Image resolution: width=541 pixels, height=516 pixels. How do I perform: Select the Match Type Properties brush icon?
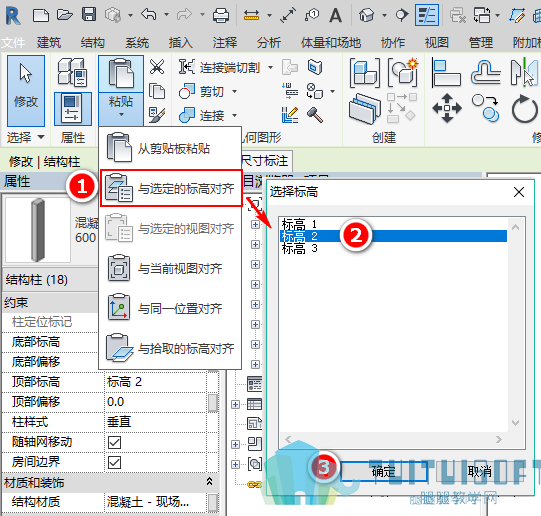tap(157, 115)
